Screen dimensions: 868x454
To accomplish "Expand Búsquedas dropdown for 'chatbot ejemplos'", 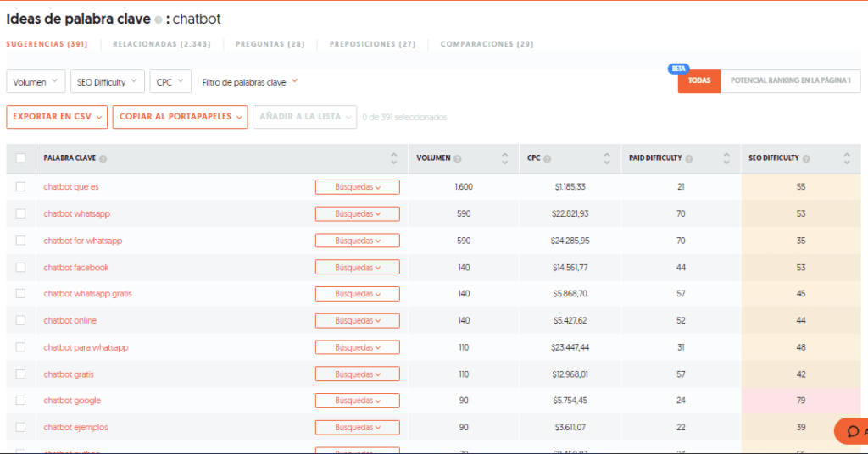I will coord(358,427).
